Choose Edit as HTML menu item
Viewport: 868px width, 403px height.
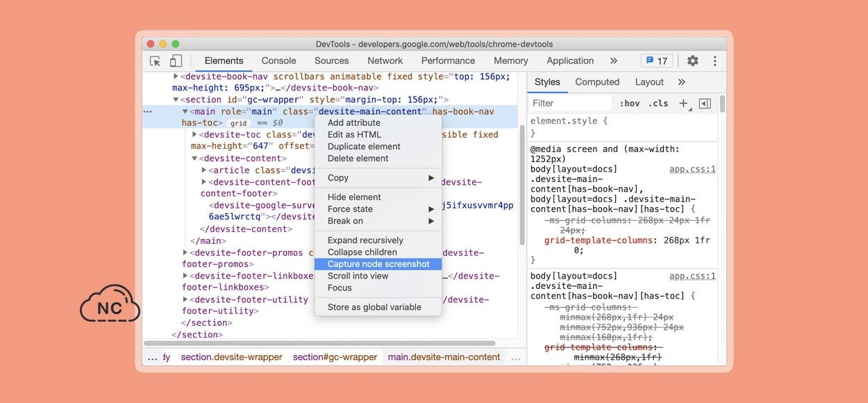click(x=378, y=135)
